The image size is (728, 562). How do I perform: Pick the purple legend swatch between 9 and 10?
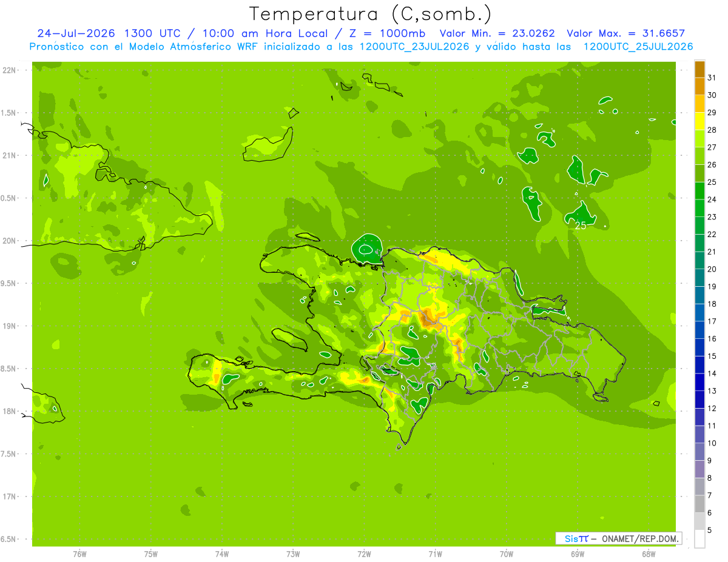[699, 452]
